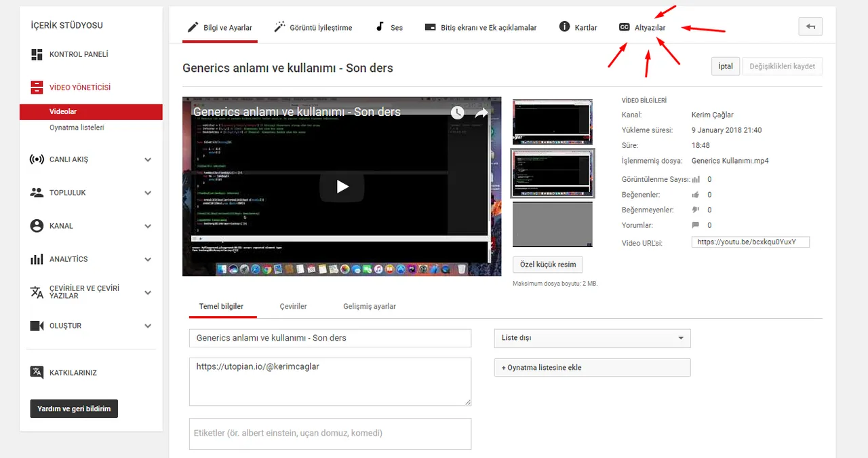This screenshot has height=458, width=868.
Task: Select the first video thumbnail
Action: pos(552,121)
